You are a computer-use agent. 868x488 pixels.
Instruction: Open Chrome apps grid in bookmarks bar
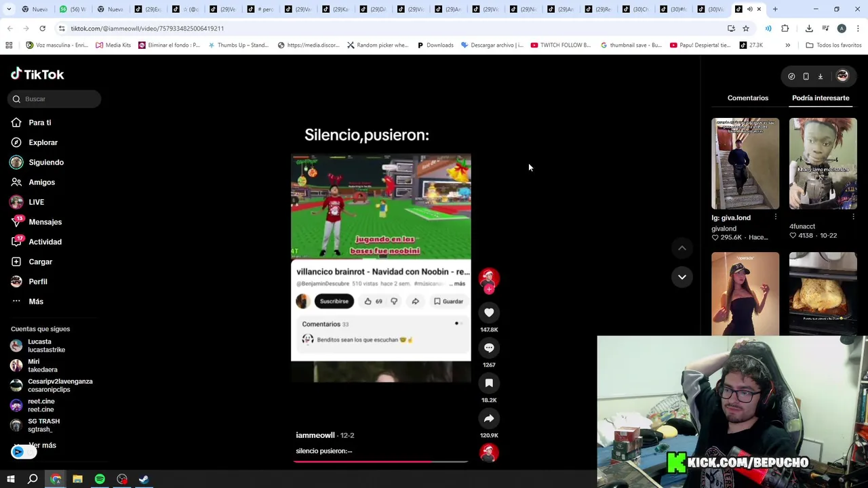pos(9,45)
